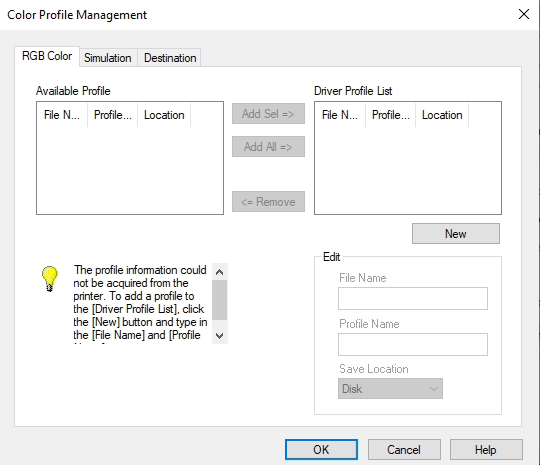Select the RGB Color tab
This screenshot has width=540, height=465.
[47, 56]
